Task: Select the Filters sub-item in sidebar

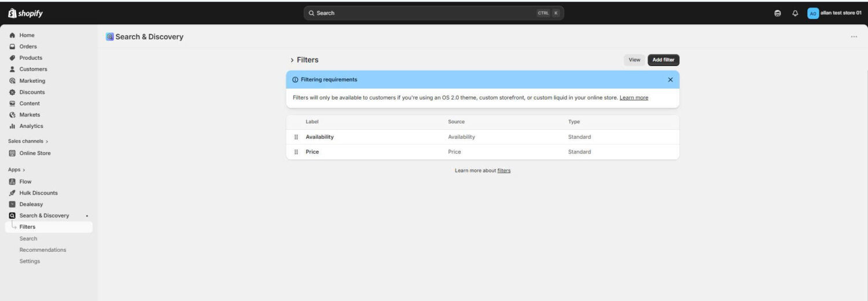Action: [49, 227]
